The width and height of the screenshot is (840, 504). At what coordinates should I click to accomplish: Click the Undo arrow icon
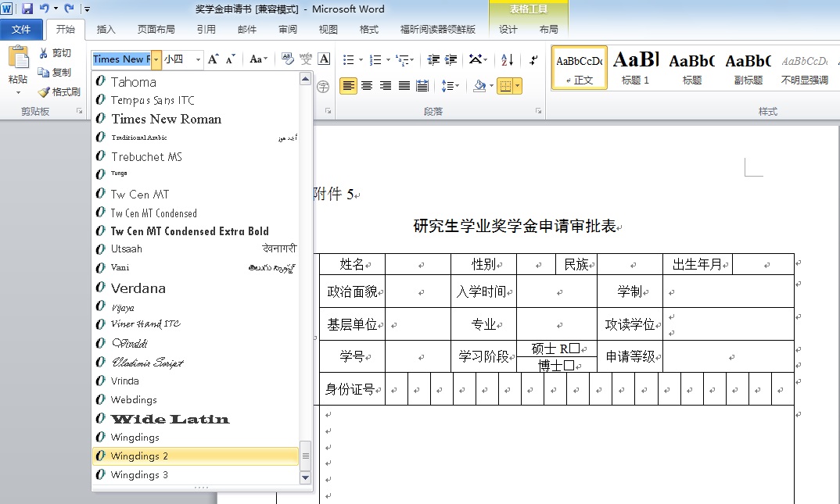45,9
